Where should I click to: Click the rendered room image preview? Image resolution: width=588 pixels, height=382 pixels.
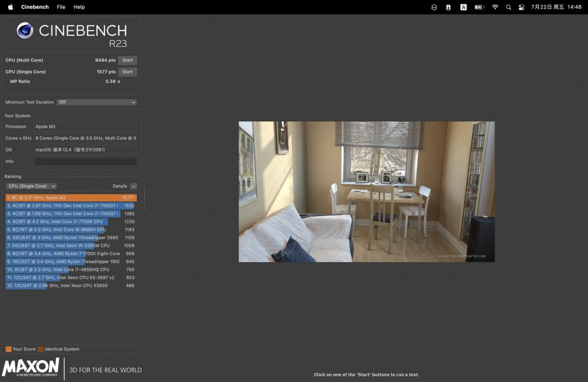(x=366, y=192)
